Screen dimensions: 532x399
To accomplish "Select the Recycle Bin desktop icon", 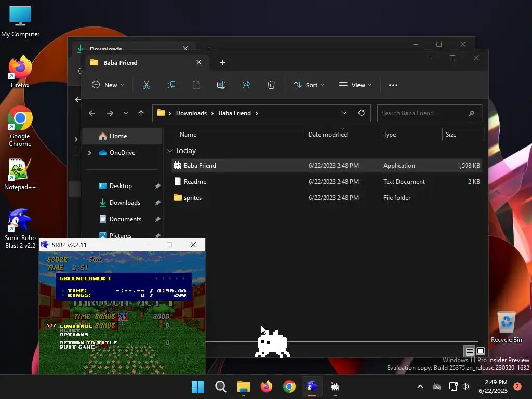I will (x=506, y=327).
